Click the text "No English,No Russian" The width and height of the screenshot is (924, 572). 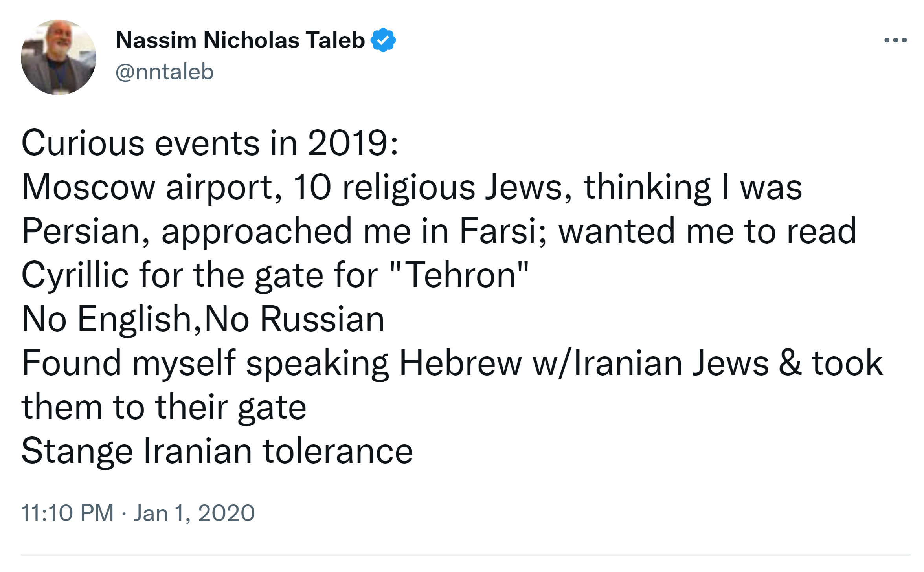click(203, 319)
